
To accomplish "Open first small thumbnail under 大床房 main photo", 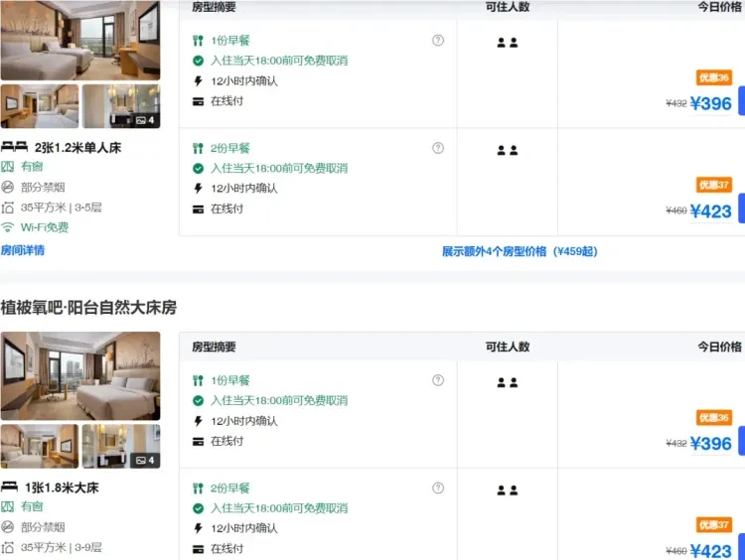I will tap(40, 446).
